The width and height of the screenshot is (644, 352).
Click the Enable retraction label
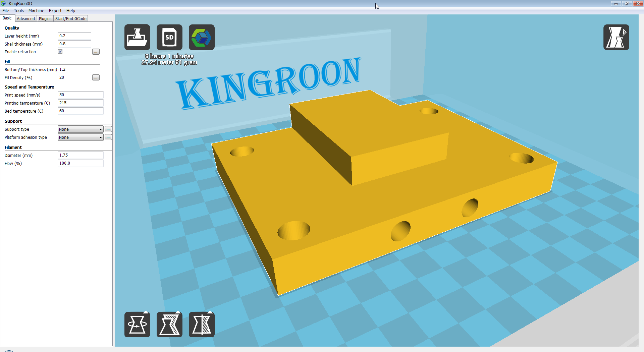(20, 52)
